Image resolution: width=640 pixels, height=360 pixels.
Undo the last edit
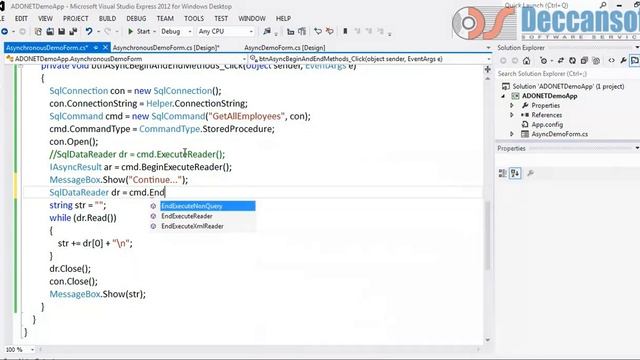click(x=89, y=31)
